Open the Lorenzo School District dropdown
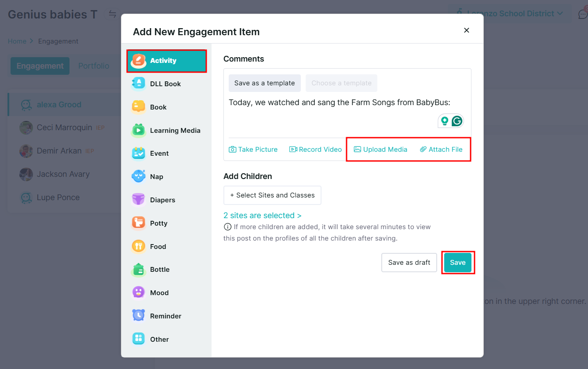 (510, 14)
